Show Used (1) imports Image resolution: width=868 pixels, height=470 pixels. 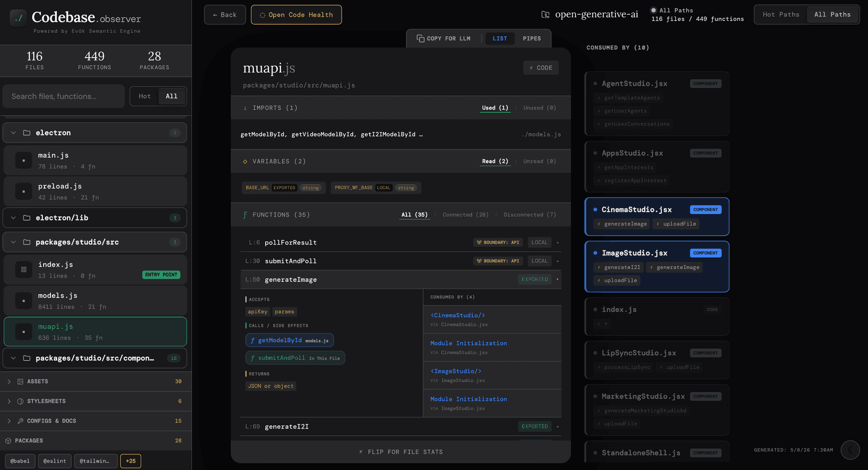pyautogui.click(x=495, y=108)
